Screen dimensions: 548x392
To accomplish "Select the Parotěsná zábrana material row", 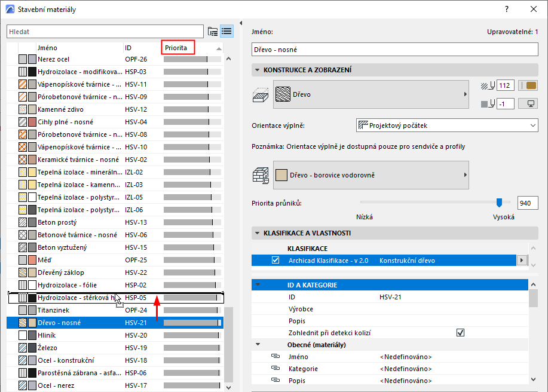I will tap(115, 373).
